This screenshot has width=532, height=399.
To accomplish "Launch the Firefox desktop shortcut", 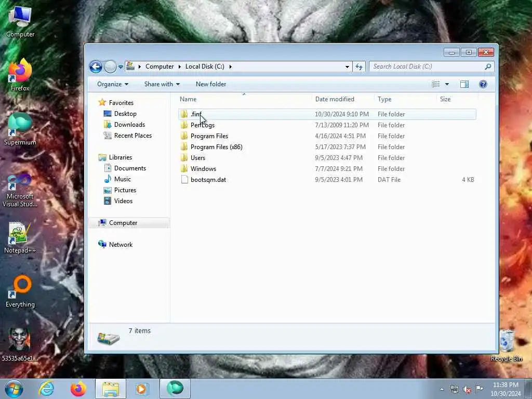I will [x=20, y=75].
